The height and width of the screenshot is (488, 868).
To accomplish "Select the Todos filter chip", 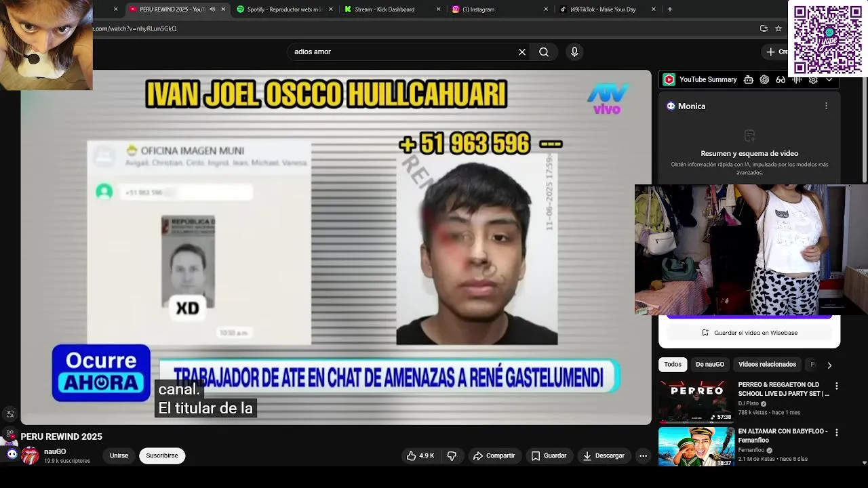I will pos(673,365).
